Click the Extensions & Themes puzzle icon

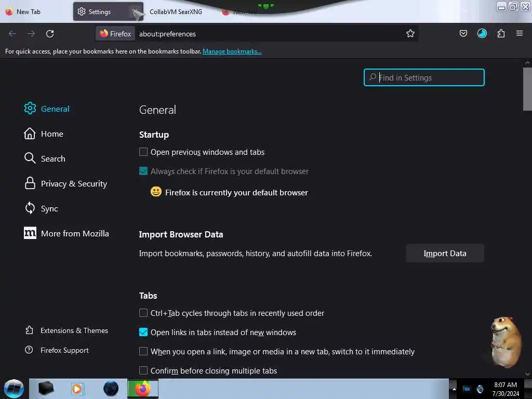coord(29,330)
